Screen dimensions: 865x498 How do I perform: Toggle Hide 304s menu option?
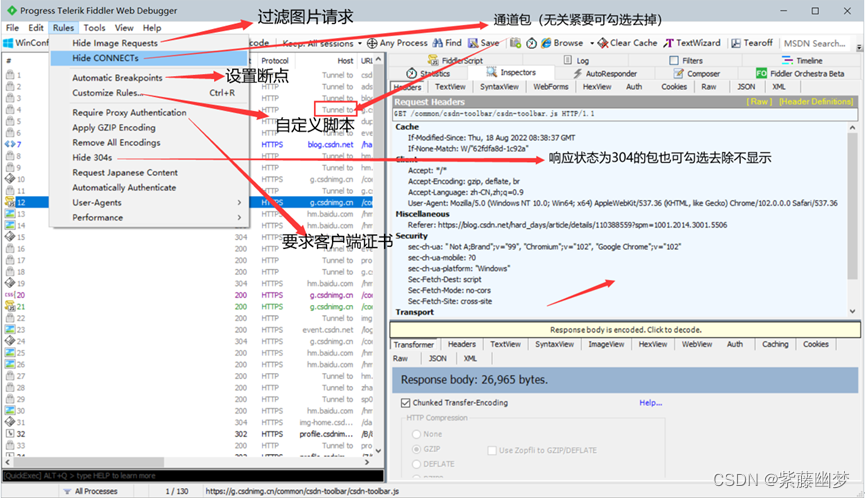coord(149,157)
